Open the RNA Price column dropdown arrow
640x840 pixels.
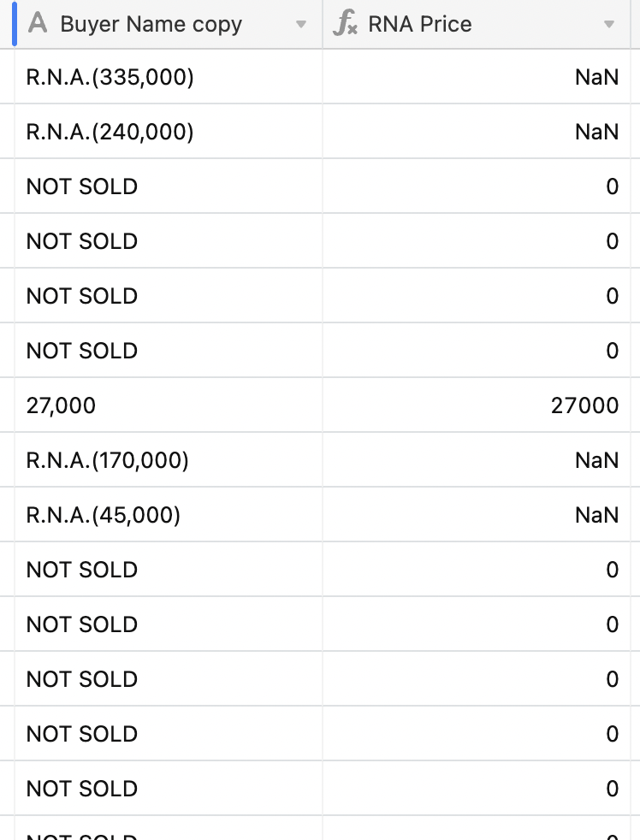click(609, 24)
